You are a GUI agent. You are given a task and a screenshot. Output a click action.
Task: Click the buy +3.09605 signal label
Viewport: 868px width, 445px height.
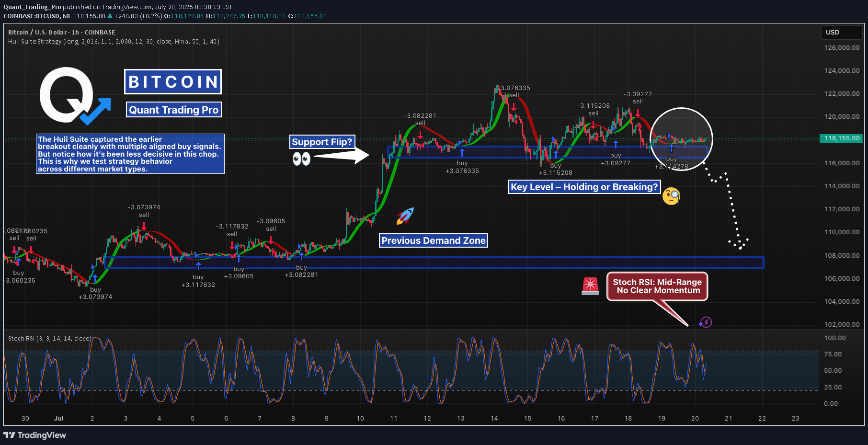[x=239, y=273]
